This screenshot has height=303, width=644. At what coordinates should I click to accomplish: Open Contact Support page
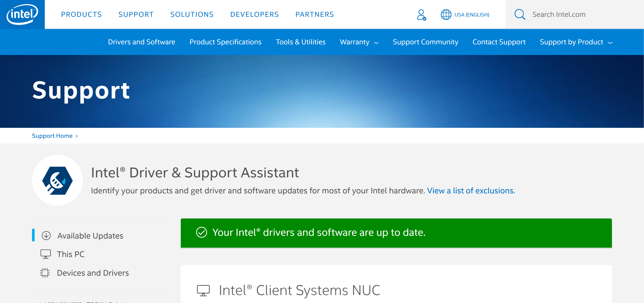click(499, 42)
